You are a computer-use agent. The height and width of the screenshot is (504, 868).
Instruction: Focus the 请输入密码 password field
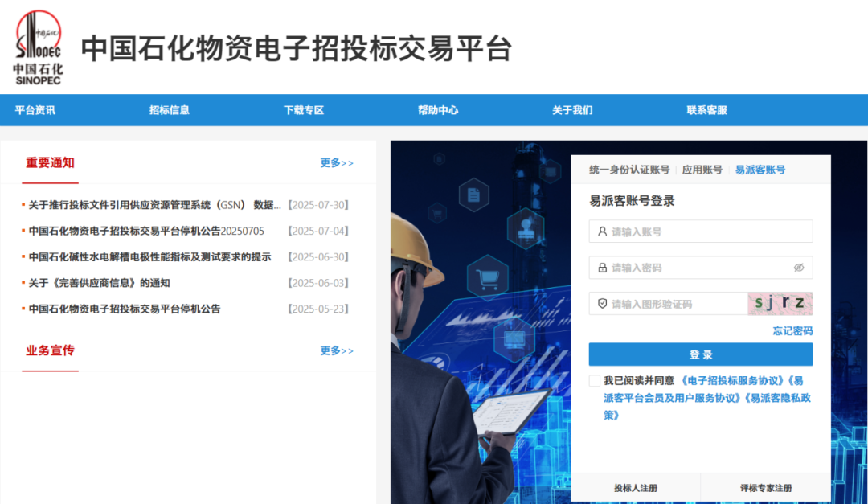point(701,268)
